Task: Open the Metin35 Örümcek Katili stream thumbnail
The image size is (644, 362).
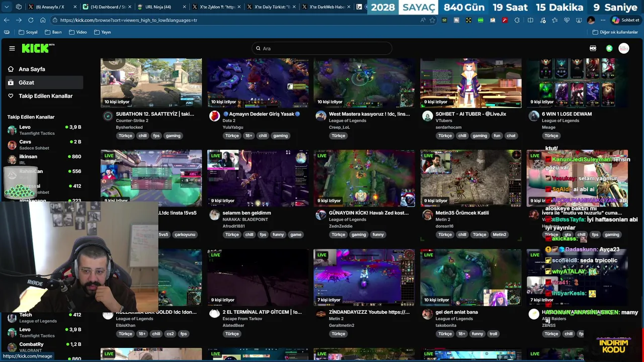Action: click(x=470, y=178)
